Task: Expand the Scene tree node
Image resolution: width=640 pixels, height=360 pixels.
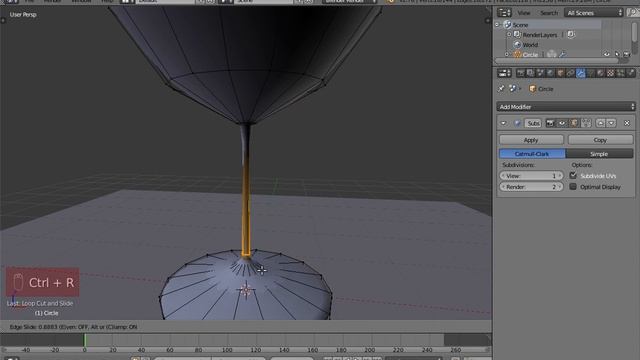Action: tap(497, 24)
